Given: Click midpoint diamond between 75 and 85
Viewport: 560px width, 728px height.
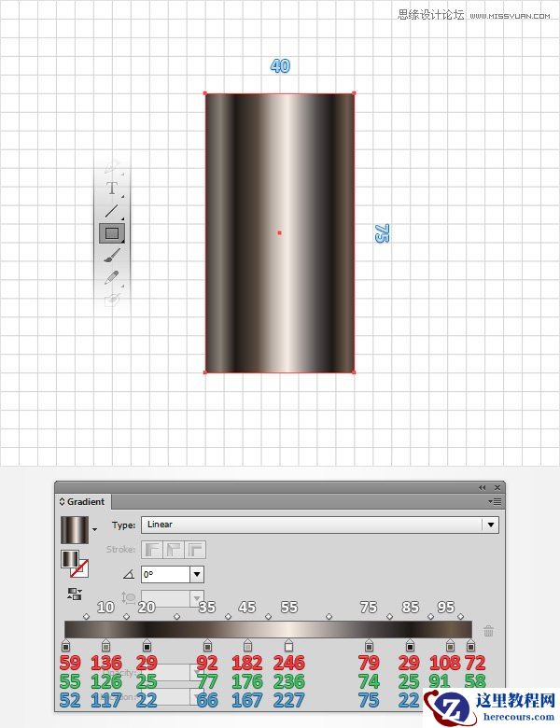Looking at the screenshot, I should [x=389, y=617].
